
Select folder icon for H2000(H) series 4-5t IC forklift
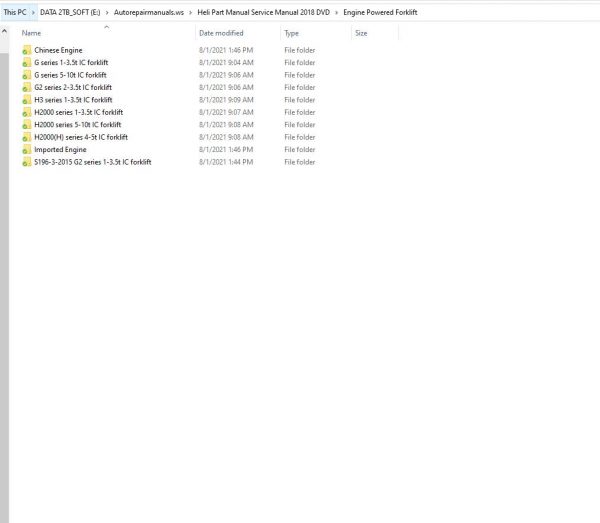(x=26, y=137)
